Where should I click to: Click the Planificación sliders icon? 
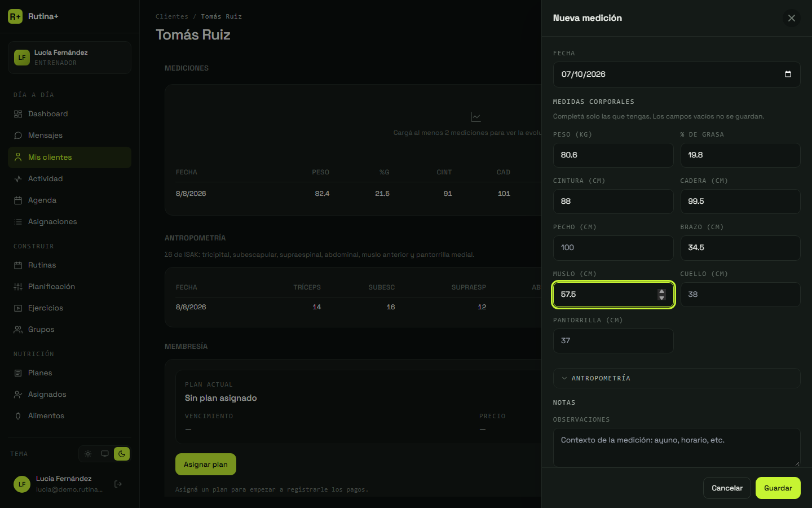pos(18,287)
